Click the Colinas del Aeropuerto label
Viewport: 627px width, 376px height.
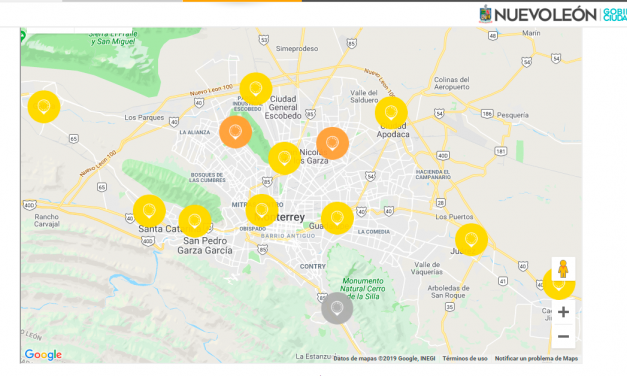[452, 83]
